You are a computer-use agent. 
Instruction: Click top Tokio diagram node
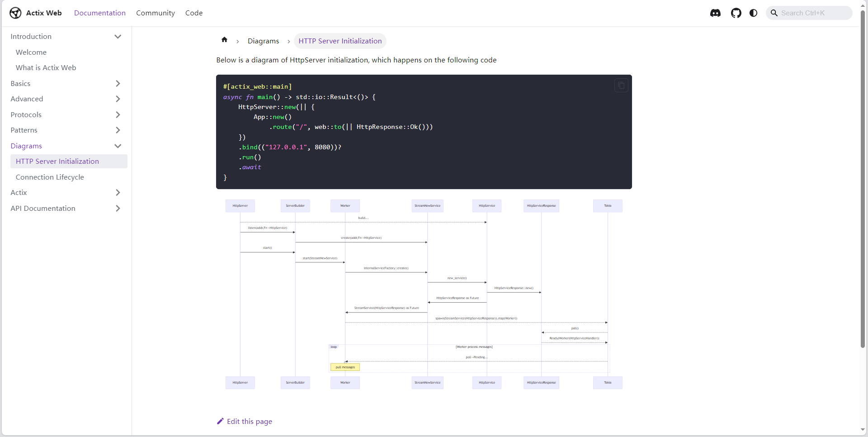point(608,206)
